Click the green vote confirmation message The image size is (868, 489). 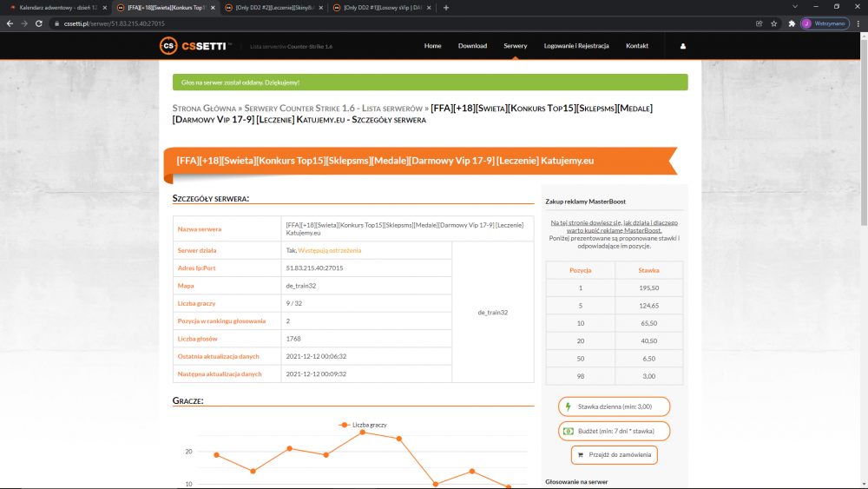[x=431, y=82]
